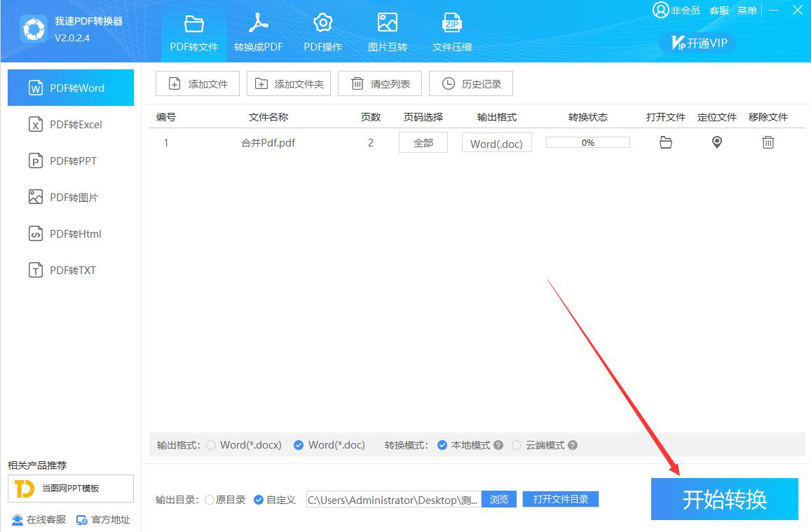Select the Word(*.docx) output format option
The height and width of the screenshot is (532, 811).
211,445
